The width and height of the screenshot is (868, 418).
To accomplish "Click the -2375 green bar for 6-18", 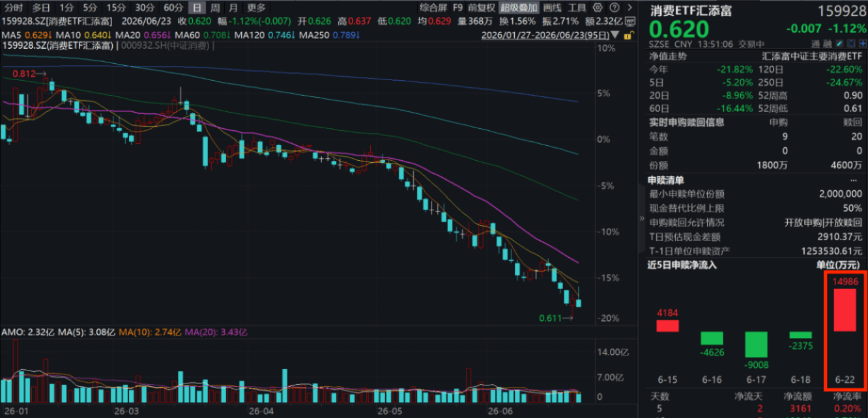I will coord(800,335).
